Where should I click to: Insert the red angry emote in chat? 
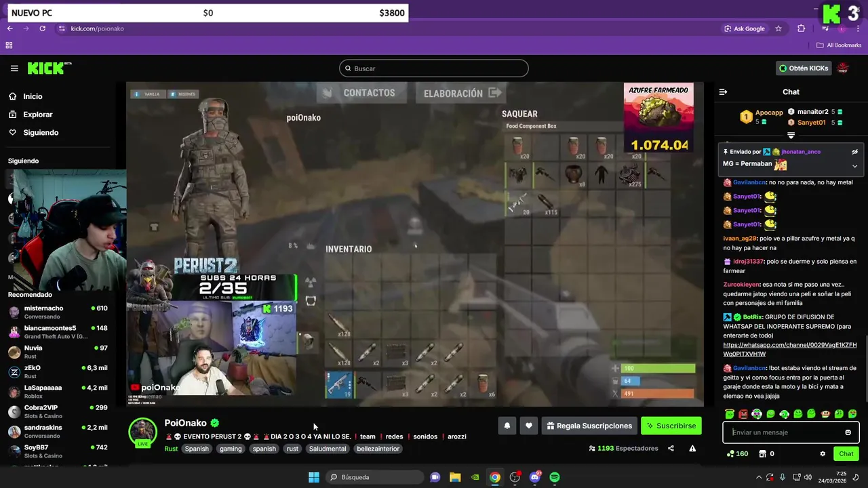tap(743, 413)
